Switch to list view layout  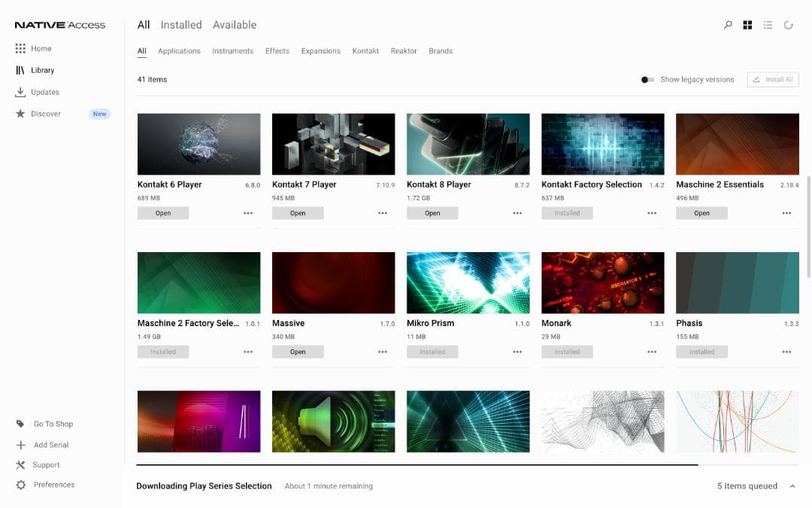tap(768, 24)
